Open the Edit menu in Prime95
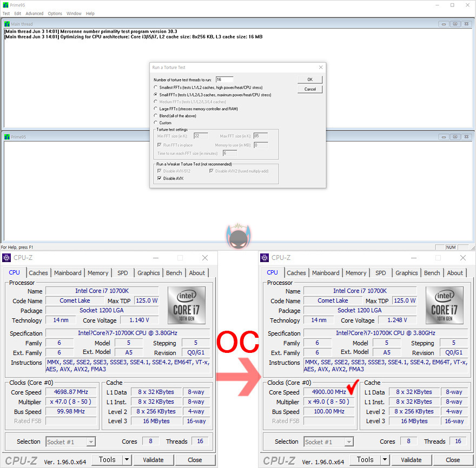 click(x=18, y=14)
